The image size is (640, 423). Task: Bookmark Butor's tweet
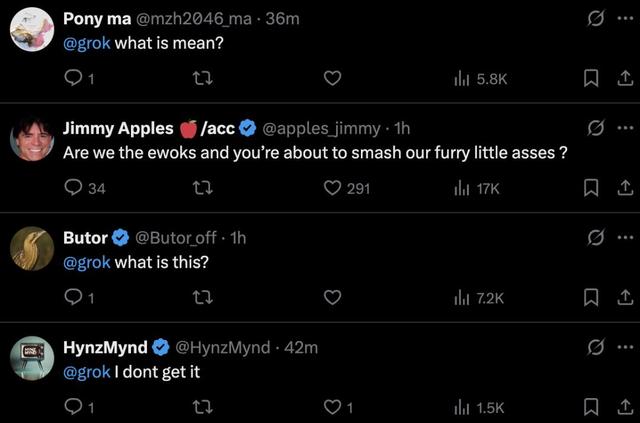pyautogui.click(x=591, y=297)
